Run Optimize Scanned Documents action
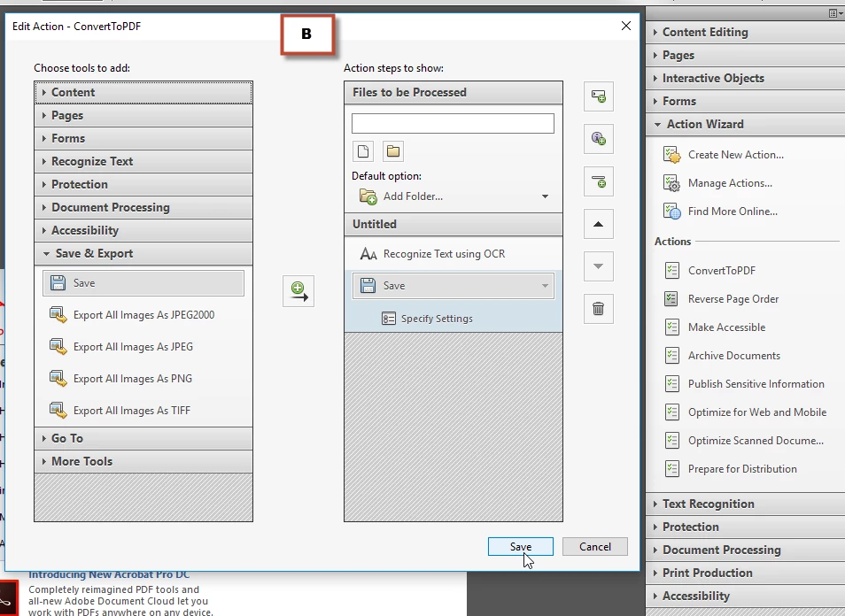 744,441
